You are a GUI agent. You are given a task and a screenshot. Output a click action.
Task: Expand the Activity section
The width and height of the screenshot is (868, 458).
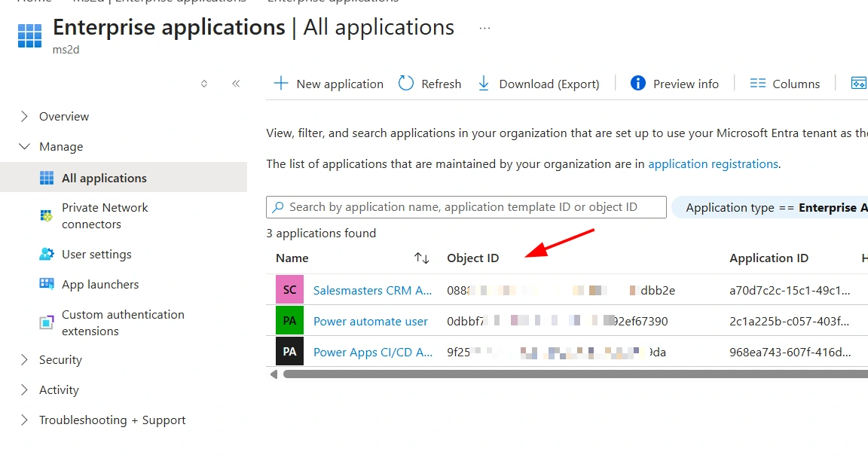click(24, 390)
